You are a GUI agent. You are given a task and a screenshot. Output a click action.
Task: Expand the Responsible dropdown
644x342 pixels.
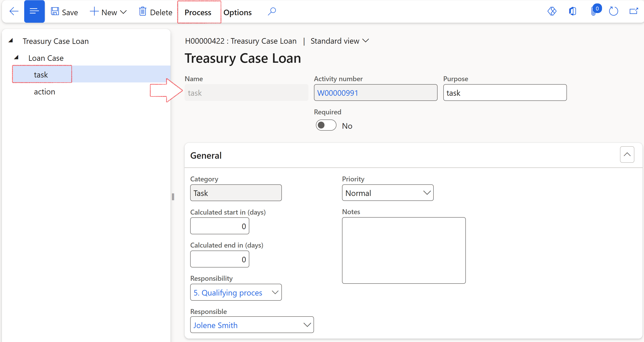307,325
